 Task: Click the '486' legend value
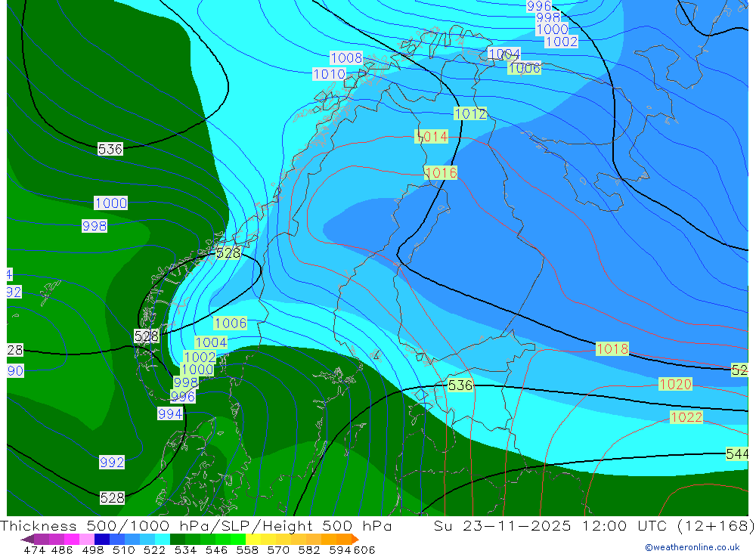click(x=62, y=549)
